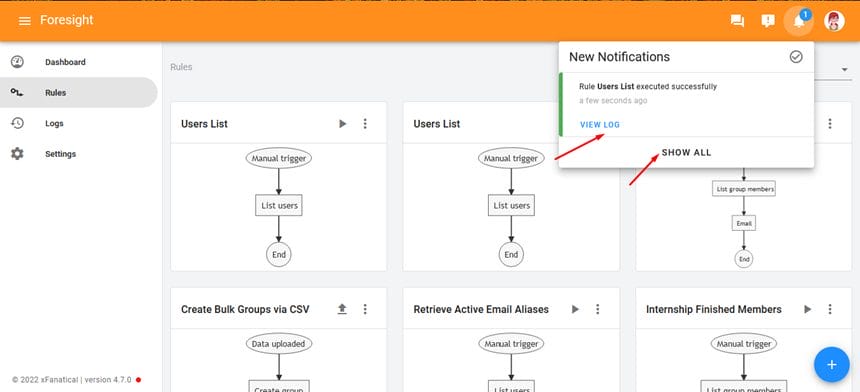Image resolution: width=860 pixels, height=392 pixels.
Task: Add a new rule with plus button
Action: 831,364
